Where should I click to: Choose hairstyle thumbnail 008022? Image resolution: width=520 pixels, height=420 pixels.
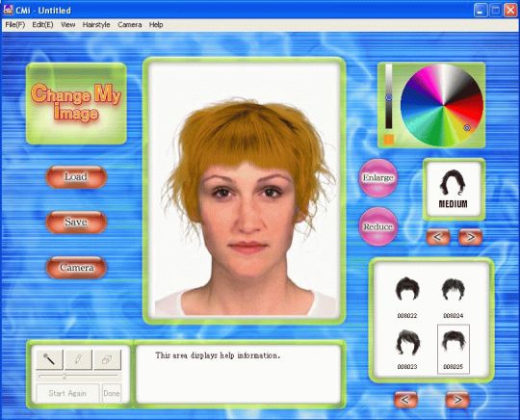point(407,298)
